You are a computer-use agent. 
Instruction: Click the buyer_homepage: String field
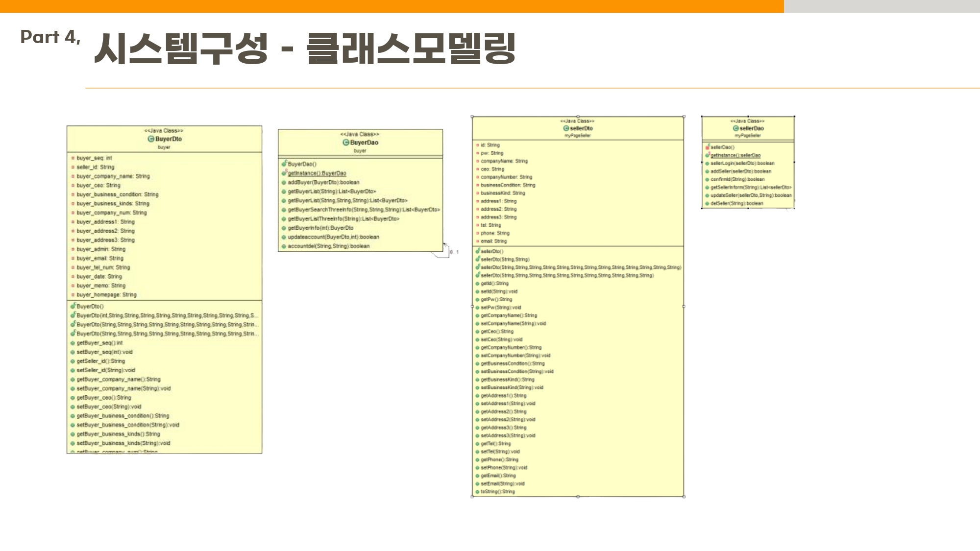click(x=106, y=295)
